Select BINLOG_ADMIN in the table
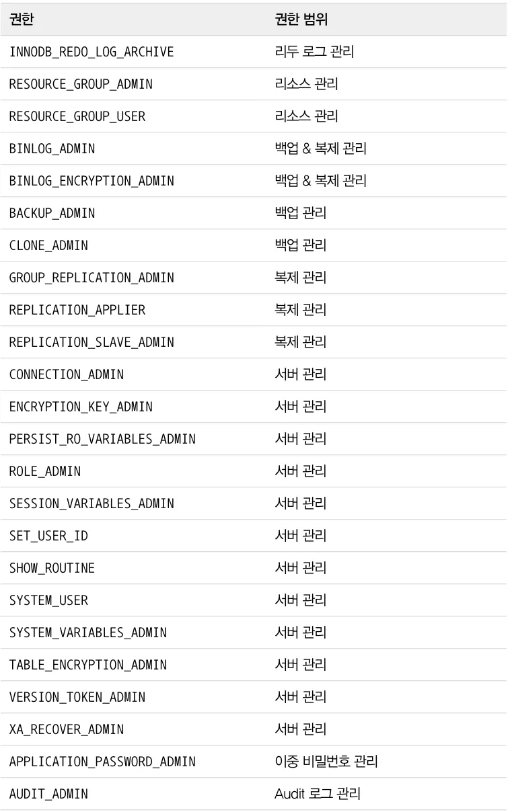Viewport: 512px width, 812px height. coord(52,149)
